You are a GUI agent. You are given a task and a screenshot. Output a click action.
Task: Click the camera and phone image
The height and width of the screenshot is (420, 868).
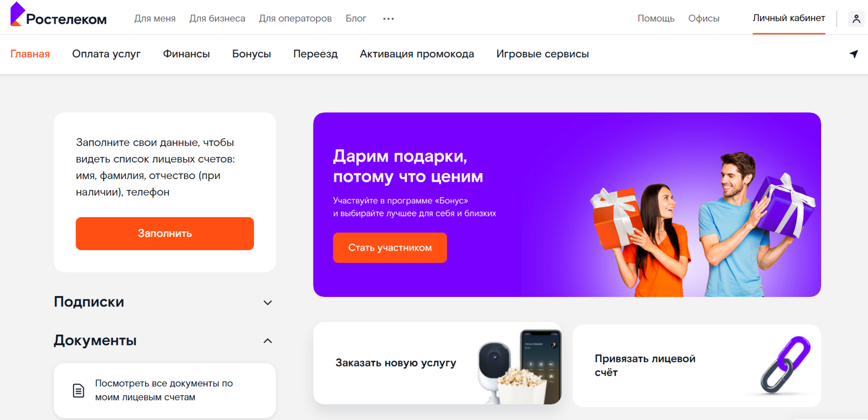click(x=520, y=367)
